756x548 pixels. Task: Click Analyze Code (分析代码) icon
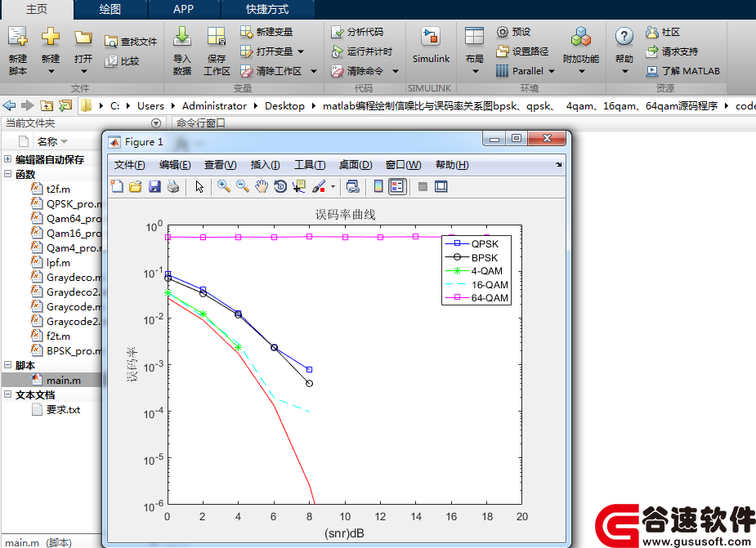337,32
